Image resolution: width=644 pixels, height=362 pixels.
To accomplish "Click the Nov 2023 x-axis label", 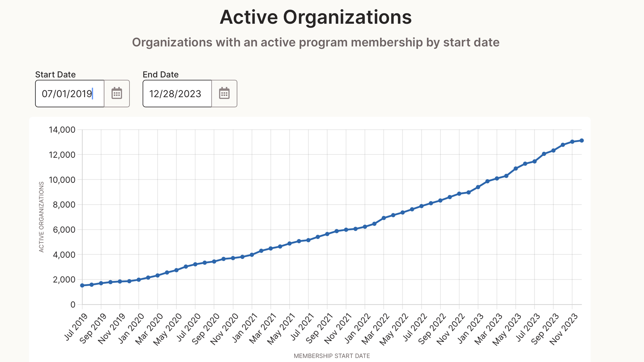I will pyautogui.click(x=564, y=329).
